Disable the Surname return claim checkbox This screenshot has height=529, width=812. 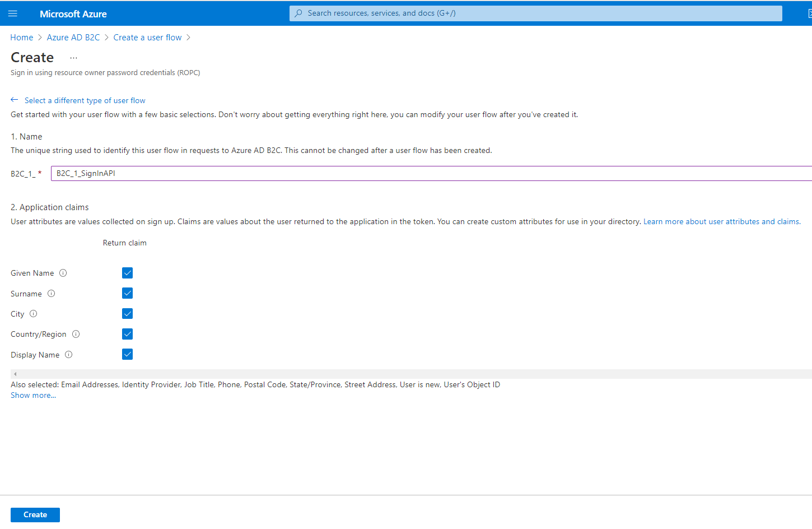[127, 293]
